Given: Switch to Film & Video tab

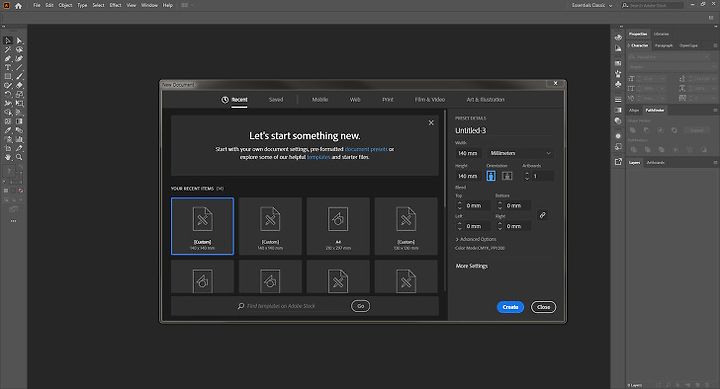Looking at the screenshot, I should click(x=430, y=100).
